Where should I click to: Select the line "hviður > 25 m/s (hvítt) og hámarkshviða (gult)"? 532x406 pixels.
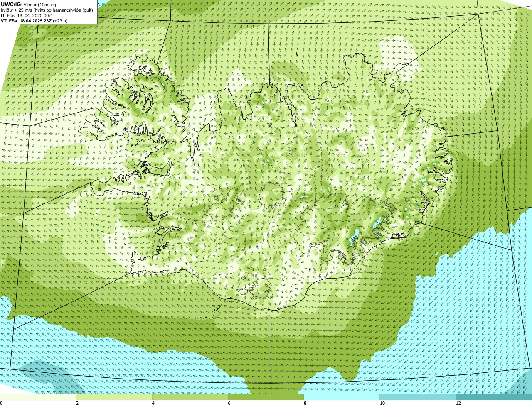[x=47, y=10]
